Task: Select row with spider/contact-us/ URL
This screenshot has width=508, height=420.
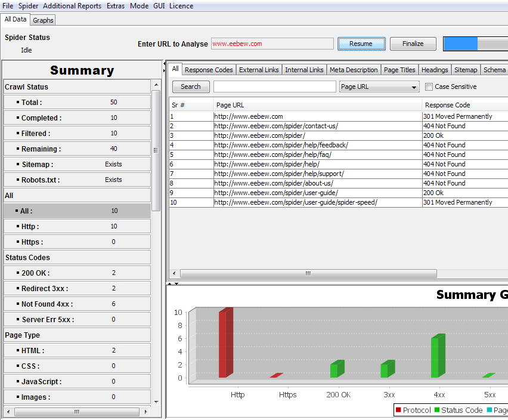Action: coord(339,126)
